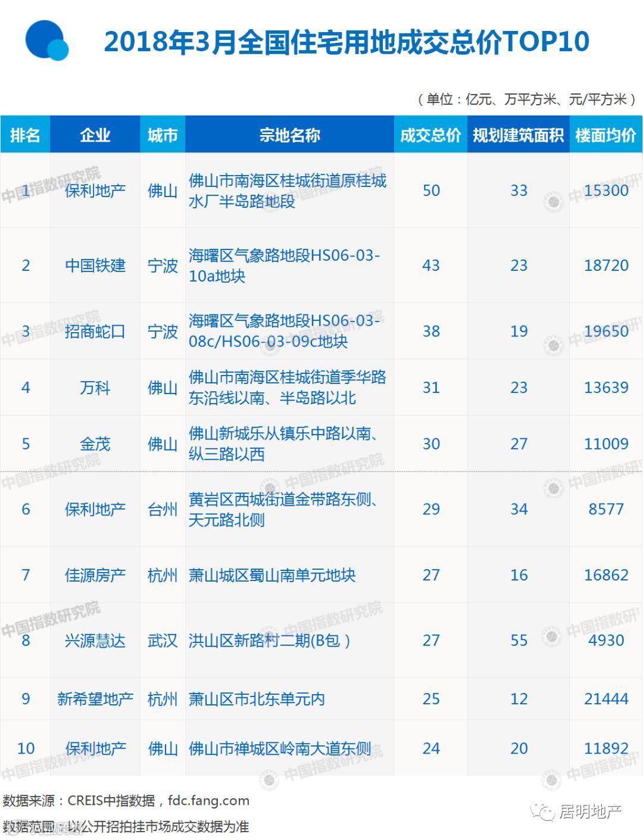
Task: Click 万科 company cell
Action: point(95,388)
